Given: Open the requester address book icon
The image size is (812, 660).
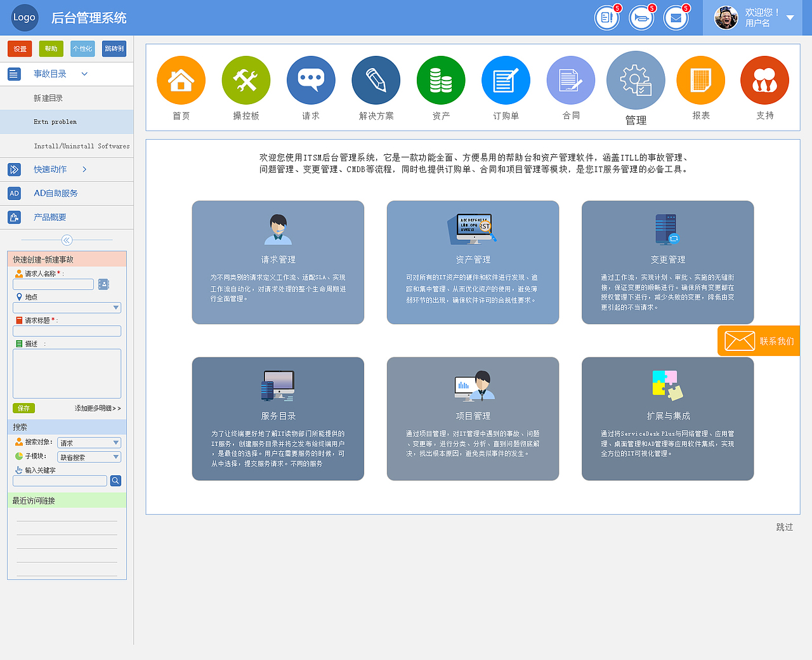Looking at the screenshot, I should coord(104,284).
